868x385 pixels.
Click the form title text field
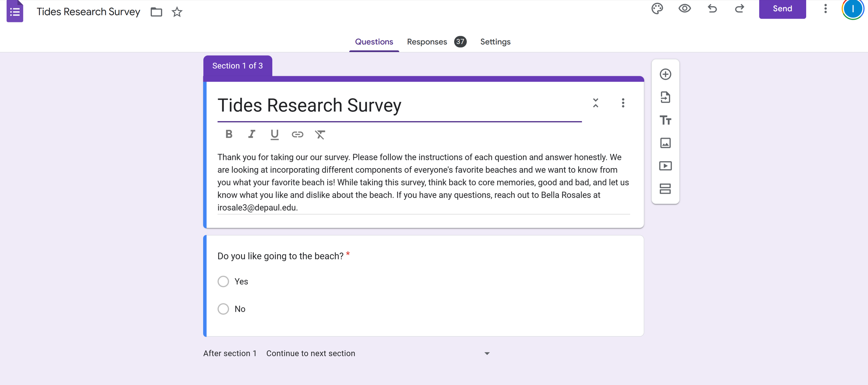pos(399,106)
